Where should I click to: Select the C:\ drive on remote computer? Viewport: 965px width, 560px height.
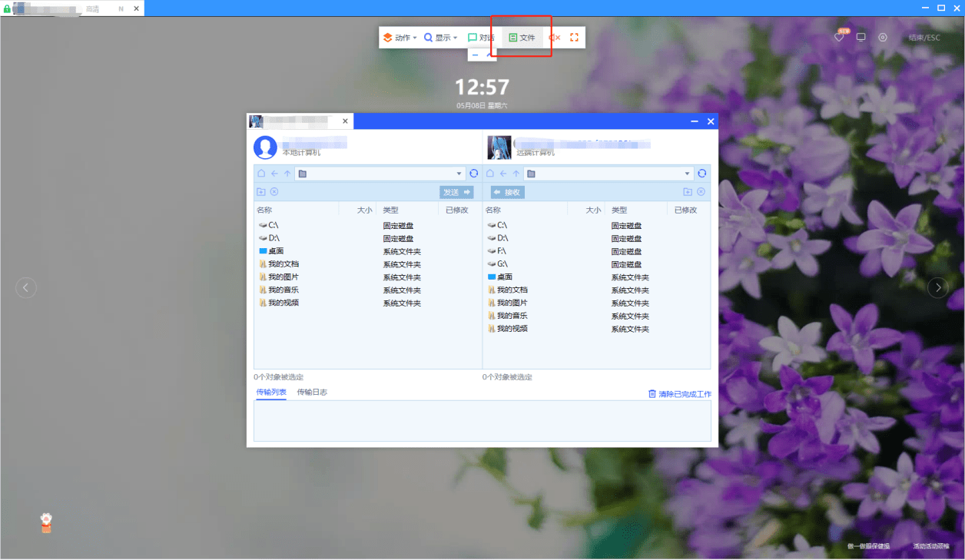point(499,225)
